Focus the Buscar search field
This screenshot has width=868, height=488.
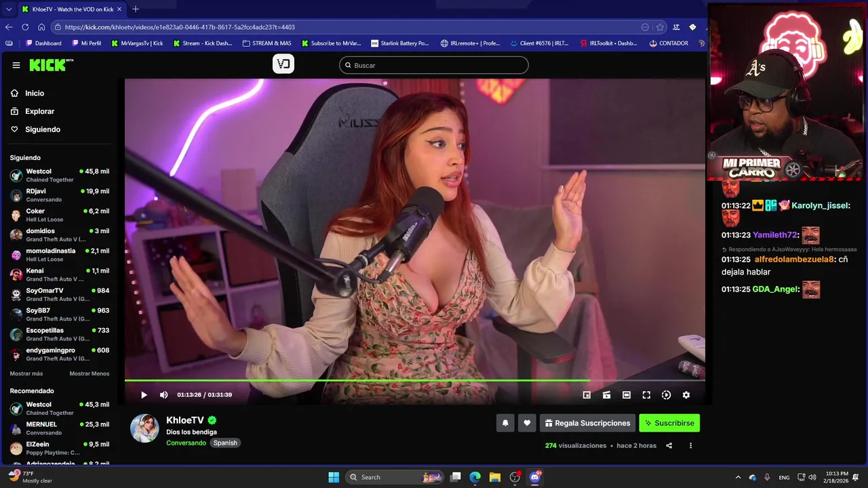point(434,65)
